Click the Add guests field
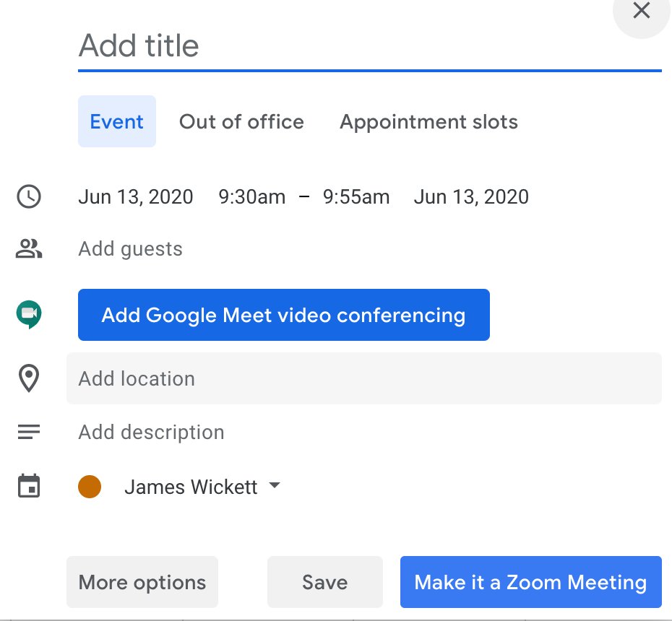Viewport: 672px width, 621px height. [x=130, y=249]
